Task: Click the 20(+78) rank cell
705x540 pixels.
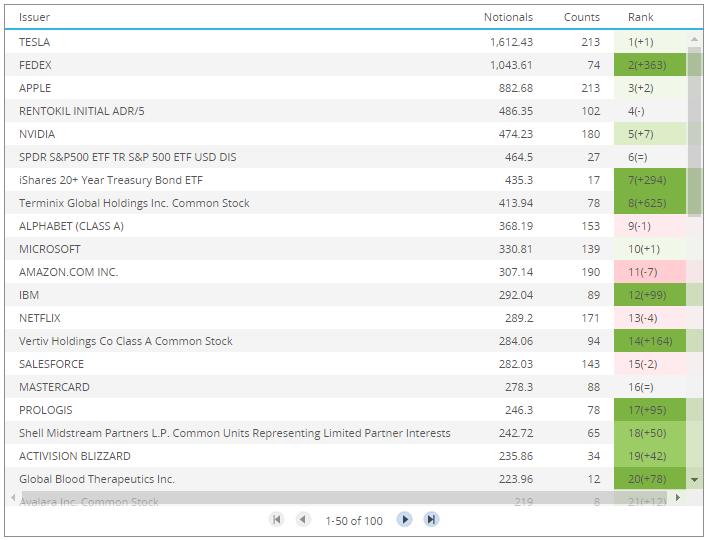Action: [x=650, y=479]
